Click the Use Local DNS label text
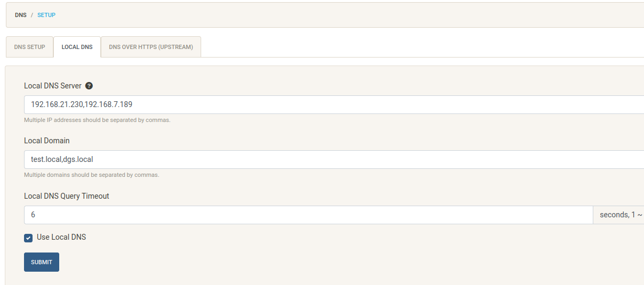This screenshot has height=285, width=644. point(61,237)
